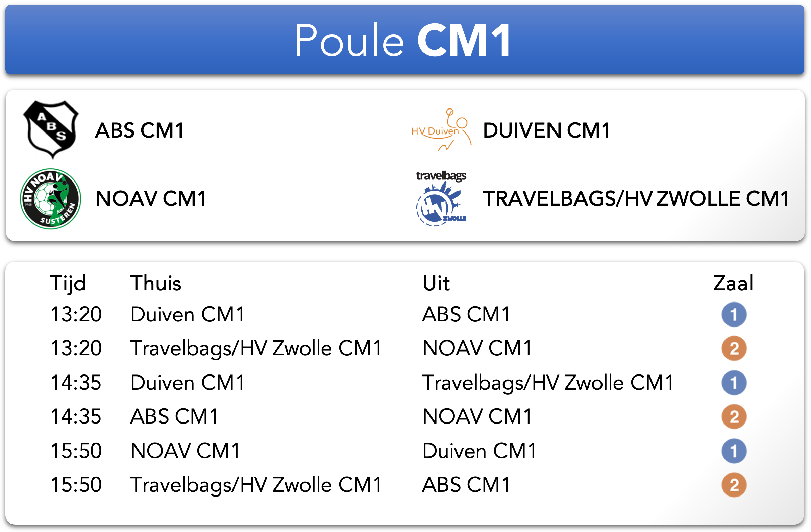
Task: Click Zaal 1 badge for 13:20 Duiven match
Action: click(734, 314)
